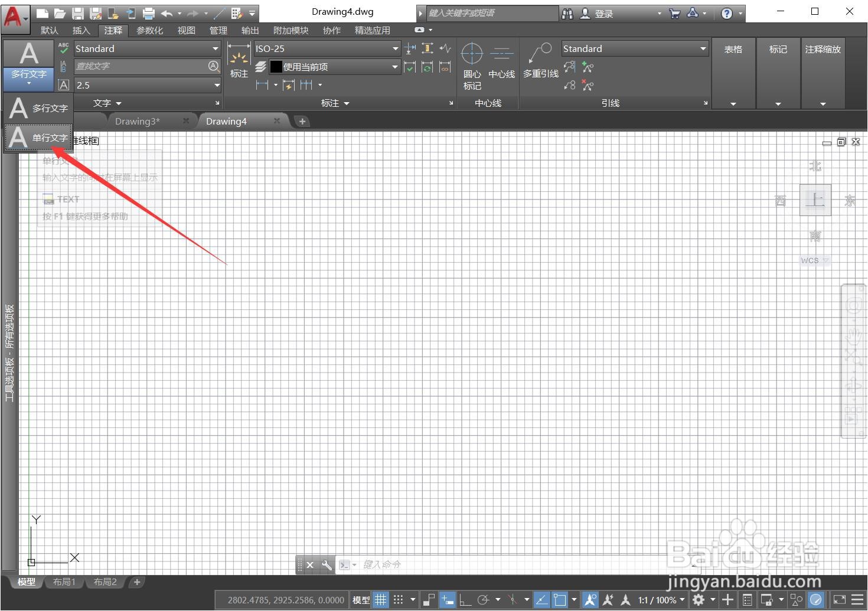Click the Save As icon

point(95,13)
